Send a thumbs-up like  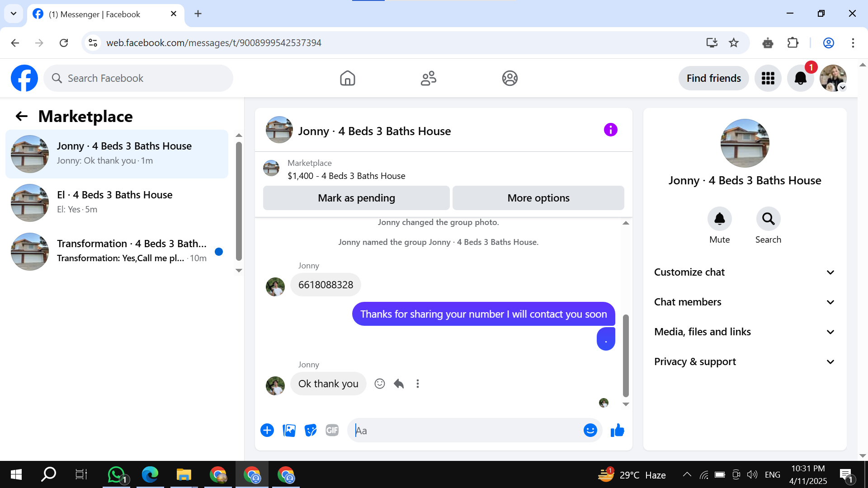pos(617,430)
